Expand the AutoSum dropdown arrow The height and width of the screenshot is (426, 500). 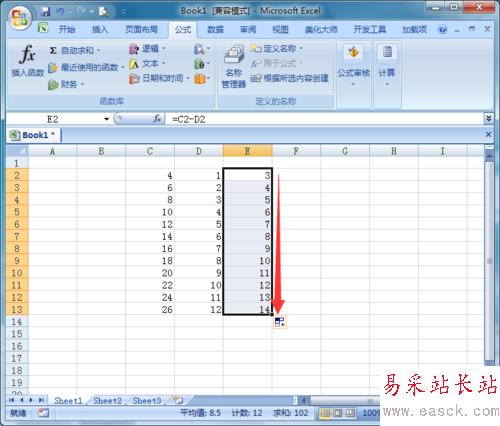pyautogui.click(x=99, y=51)
